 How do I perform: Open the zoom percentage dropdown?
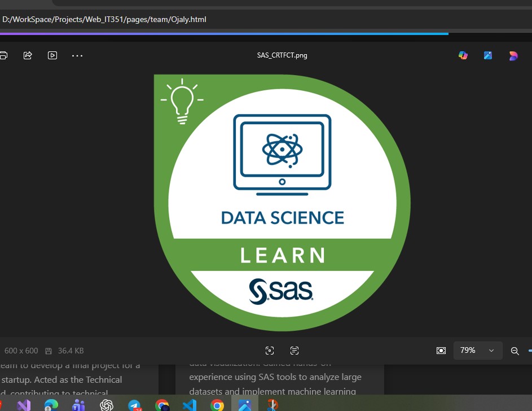tap(468, 350)
